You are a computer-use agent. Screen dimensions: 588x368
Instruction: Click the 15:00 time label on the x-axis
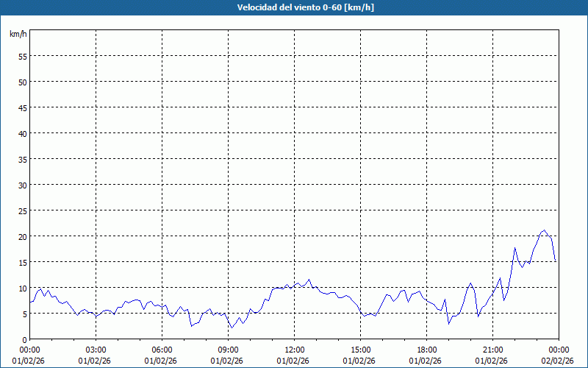tap(361, 350)
